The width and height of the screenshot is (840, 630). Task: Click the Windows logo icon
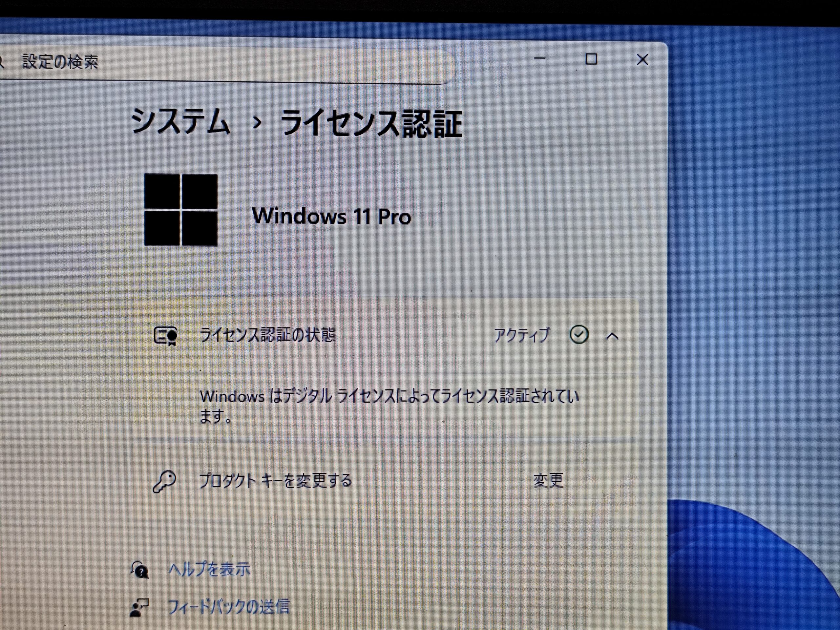(181, 210)
